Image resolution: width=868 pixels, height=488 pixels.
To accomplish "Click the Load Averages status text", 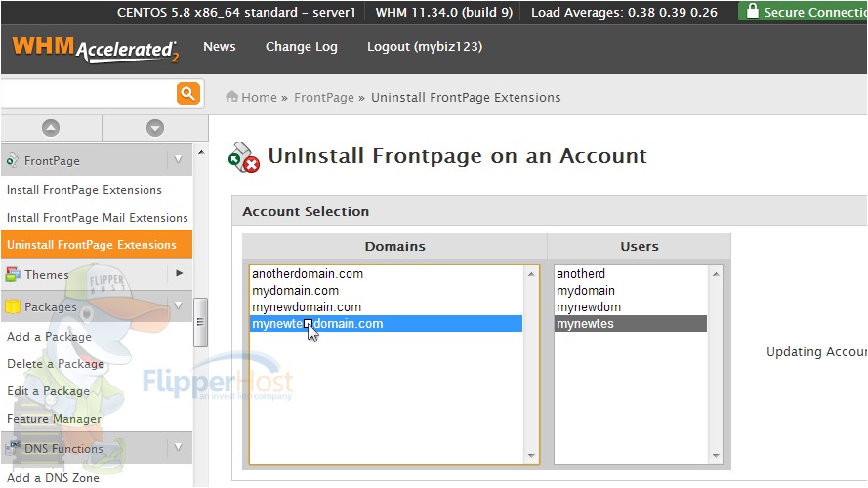I will click(624, 12).
